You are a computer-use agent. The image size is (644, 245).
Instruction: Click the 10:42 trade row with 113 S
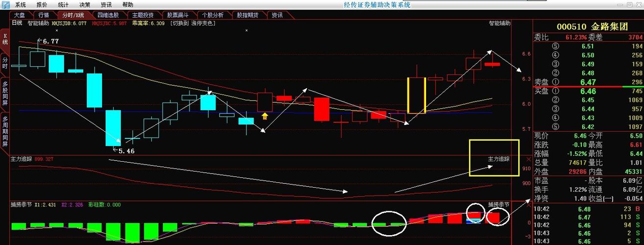pyautogui.click(x=588, y=217)
